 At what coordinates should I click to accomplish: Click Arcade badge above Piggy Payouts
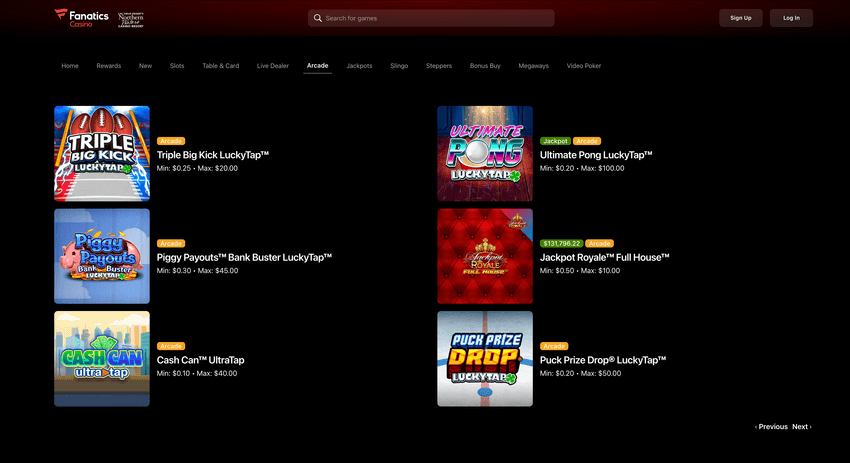point(171,243)
